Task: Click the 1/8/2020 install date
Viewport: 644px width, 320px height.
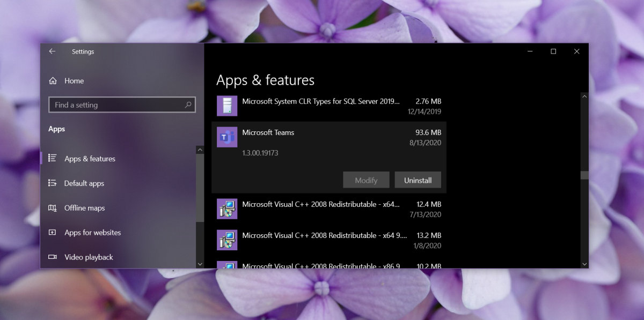Action: pos(427,245)
